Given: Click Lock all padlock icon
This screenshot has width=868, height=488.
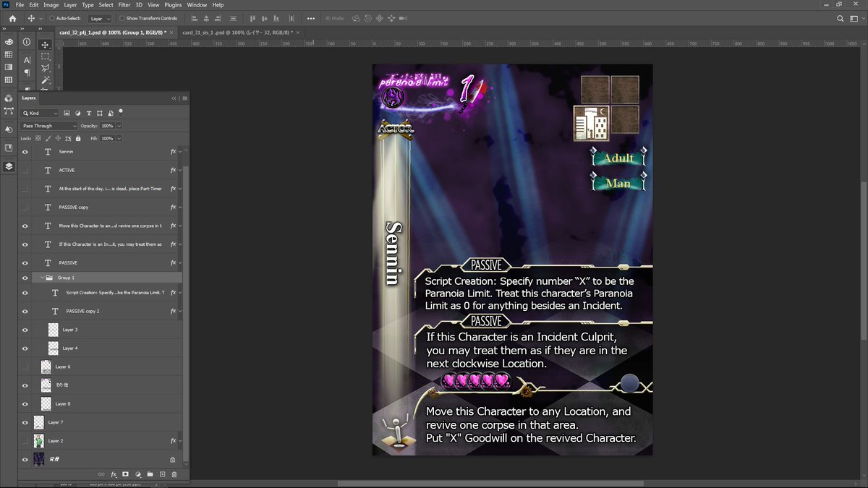Looking at the screenshot, I should pos(77,138).
